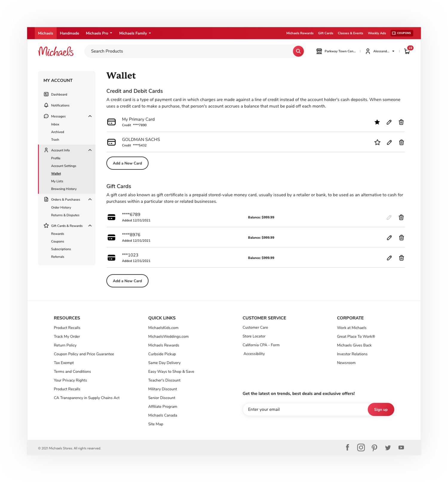Open Site Map footer link
This screenshot has width=448, height=482.
156,424
